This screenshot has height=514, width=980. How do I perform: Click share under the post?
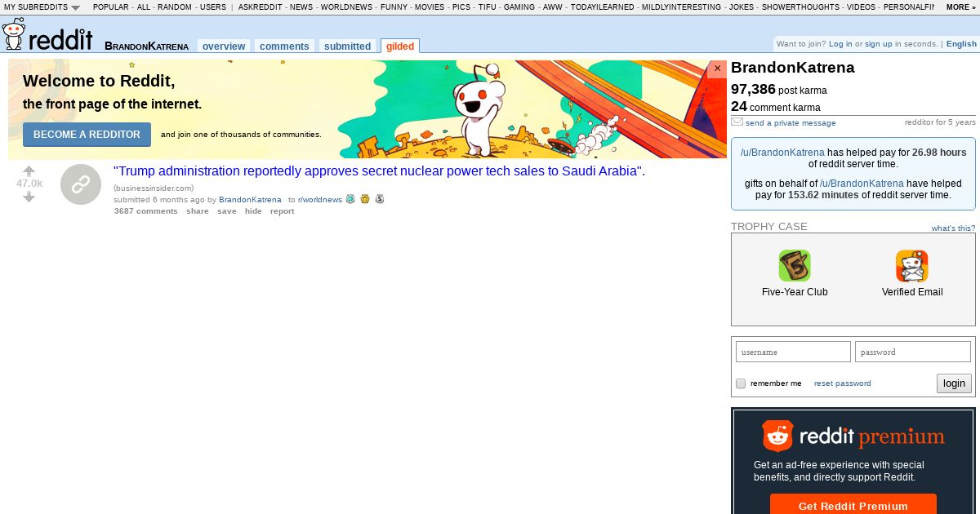(x=198, y=211)
